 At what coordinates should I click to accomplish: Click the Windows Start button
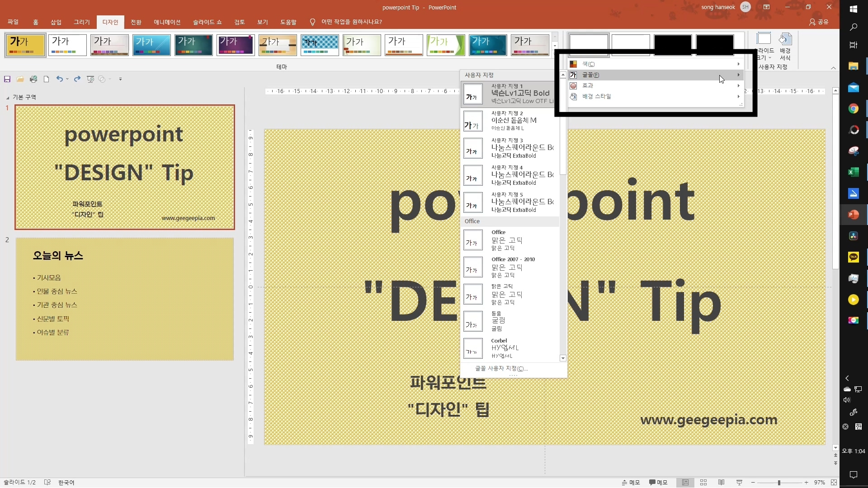tap(854, 9)
